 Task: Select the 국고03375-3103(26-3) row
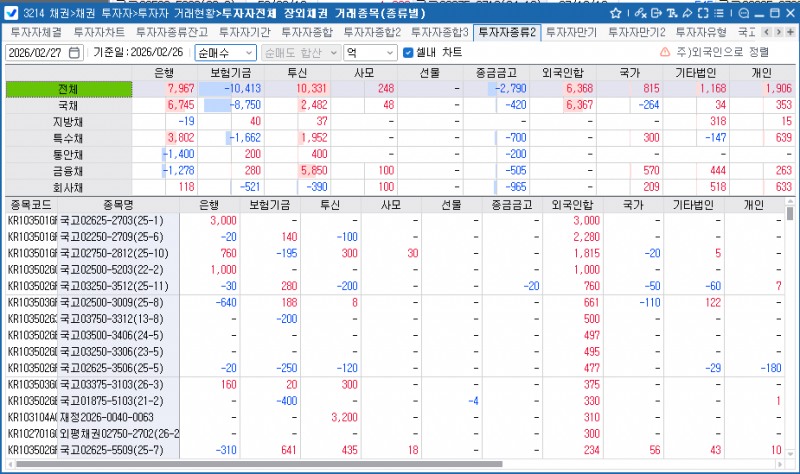coord(394,385)
